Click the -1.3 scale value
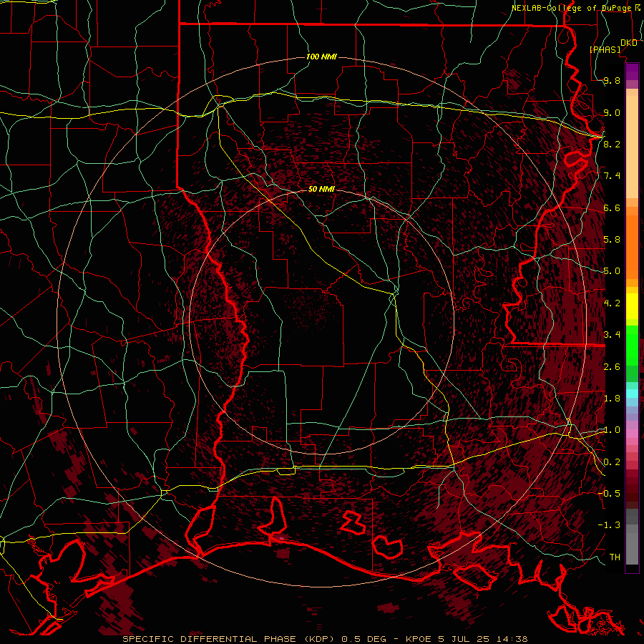This screenshot has height=644, width=644. 609,525
